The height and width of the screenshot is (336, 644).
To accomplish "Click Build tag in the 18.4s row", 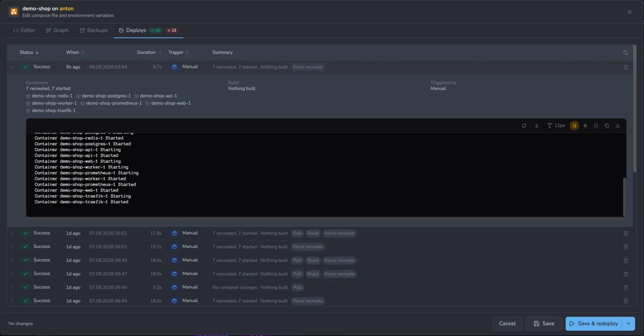I will 313,260.
